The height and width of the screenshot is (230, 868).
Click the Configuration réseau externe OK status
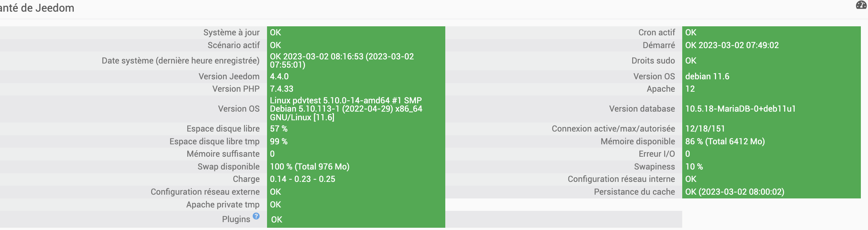pyautogui.click(x=276, y=192)
